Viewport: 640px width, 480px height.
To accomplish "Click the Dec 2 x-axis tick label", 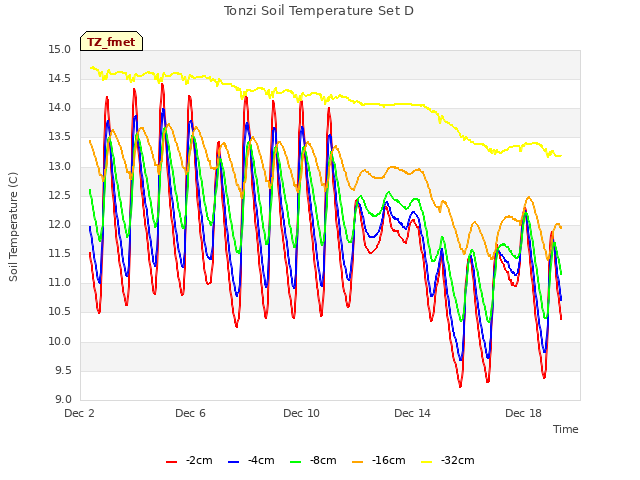I will 80,413.
